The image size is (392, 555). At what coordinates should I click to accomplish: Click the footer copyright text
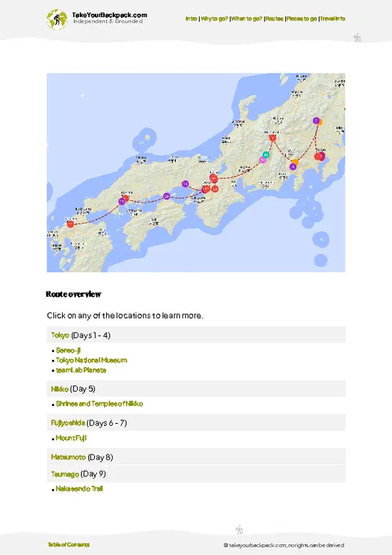click(284, 545)
